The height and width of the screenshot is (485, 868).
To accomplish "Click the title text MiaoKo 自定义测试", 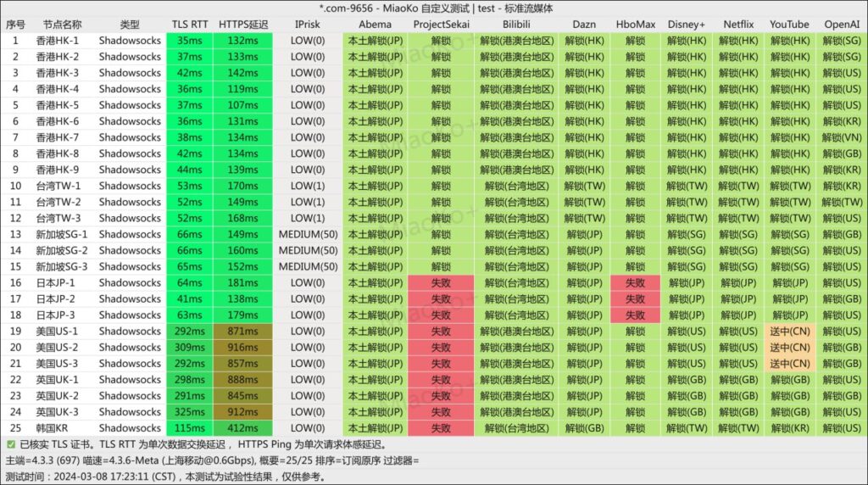I will pos(426,8).
